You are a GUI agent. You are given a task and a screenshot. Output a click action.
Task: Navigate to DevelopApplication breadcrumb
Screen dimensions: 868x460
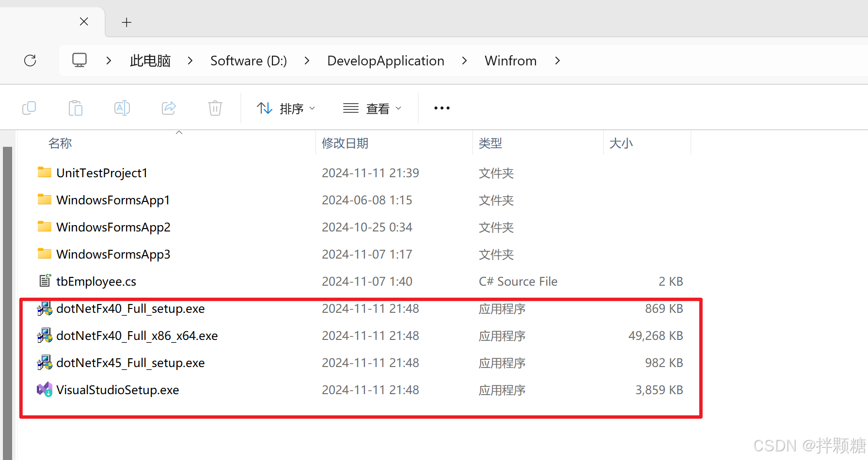coord(386,61)
